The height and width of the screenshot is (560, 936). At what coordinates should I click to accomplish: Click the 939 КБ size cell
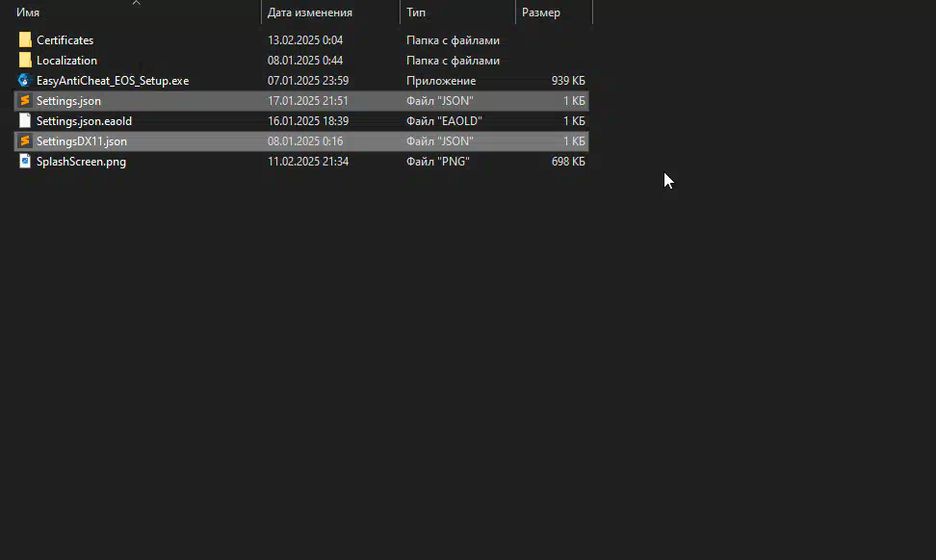click(x=568, y=81)
